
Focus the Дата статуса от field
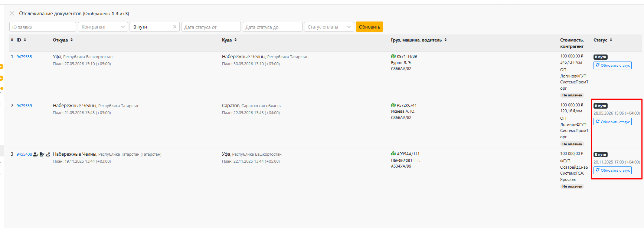click(x=211, y=27)
